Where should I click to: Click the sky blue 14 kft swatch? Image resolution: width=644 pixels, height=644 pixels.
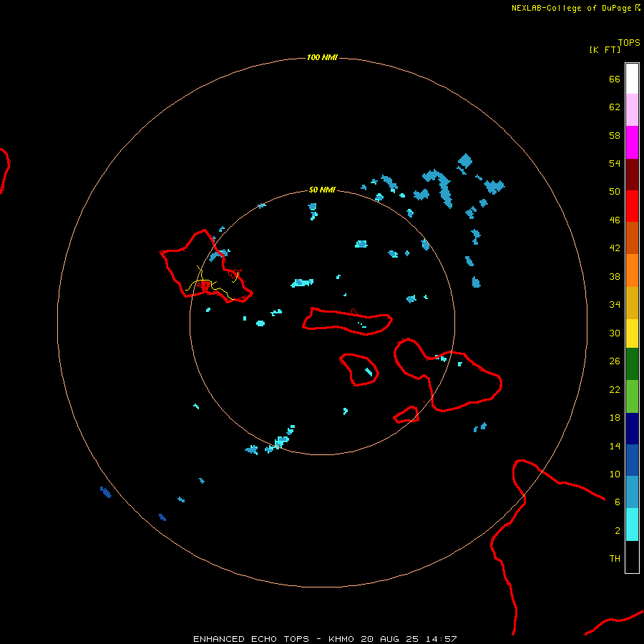pos(632,492)
